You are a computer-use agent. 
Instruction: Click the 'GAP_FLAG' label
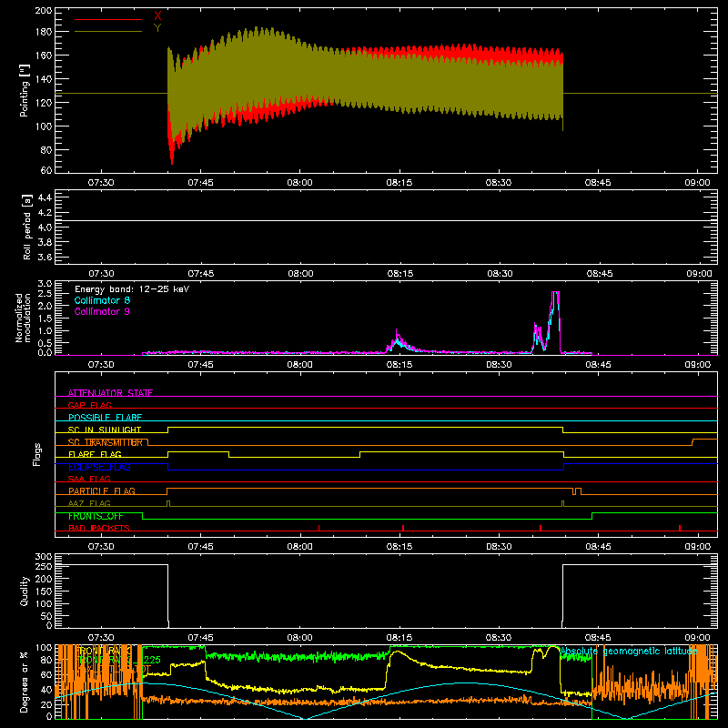pos(89,405)
